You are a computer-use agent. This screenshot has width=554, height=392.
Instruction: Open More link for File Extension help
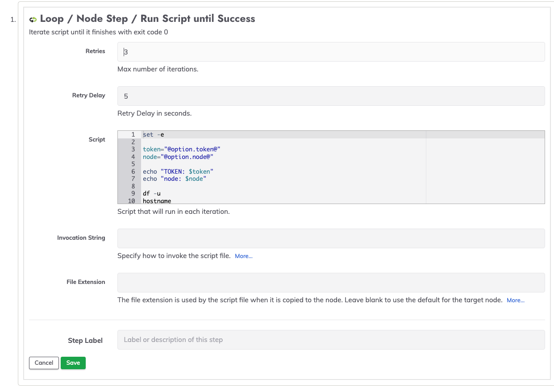pos(516,300)
